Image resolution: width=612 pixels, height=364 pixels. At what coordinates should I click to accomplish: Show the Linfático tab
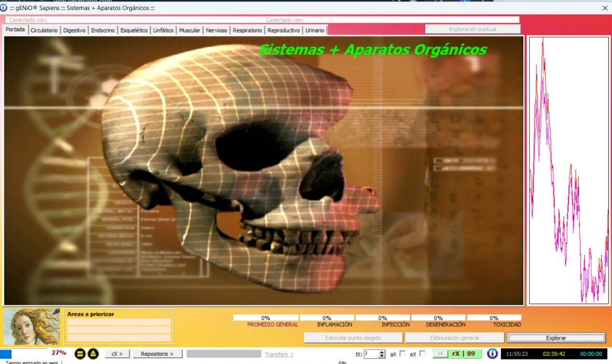[163, 30]
